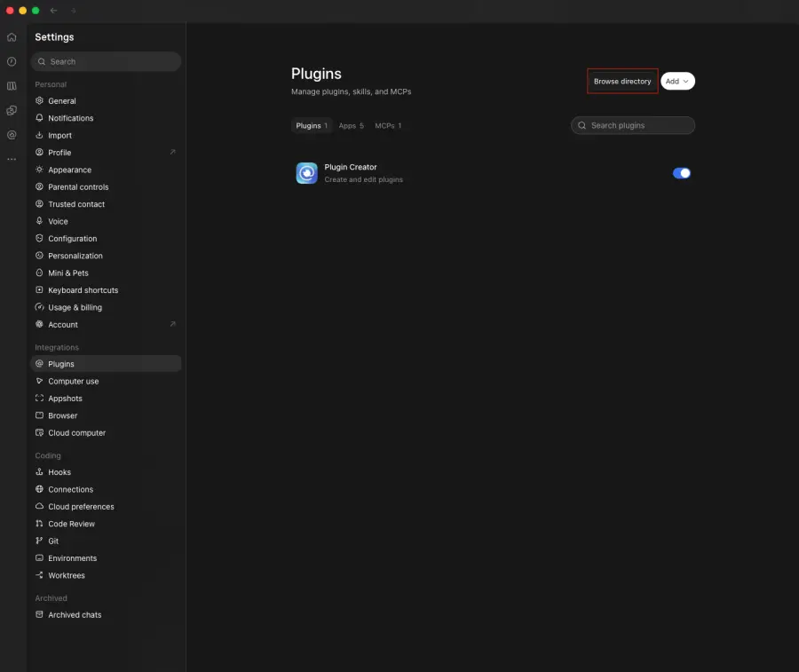
Task: Select the Plugins tab with count 1
Action: click(x=312, y=126)
